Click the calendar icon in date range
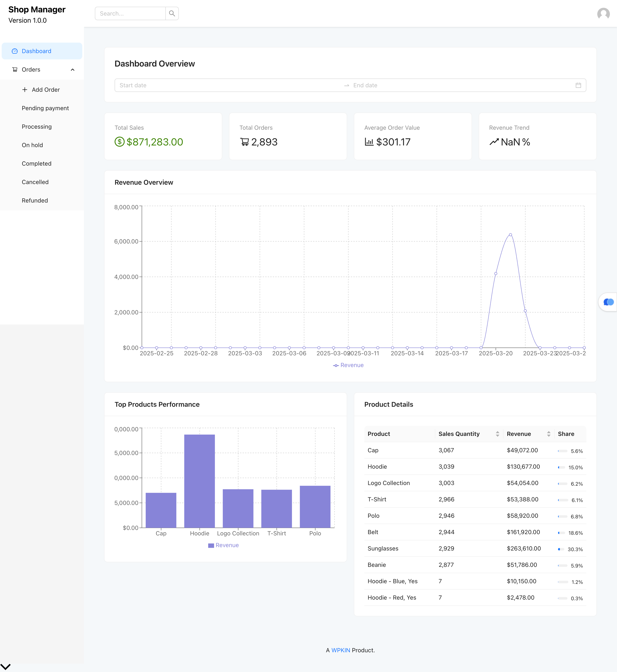This screenshot has height=672, width=617. [x=578, y=85]
